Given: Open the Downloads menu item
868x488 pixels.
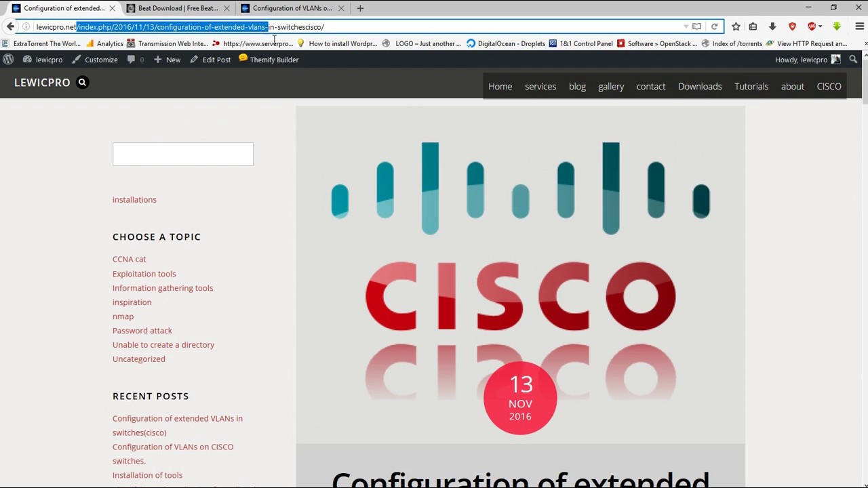Looking at the screenshot, I should (700, 86).
